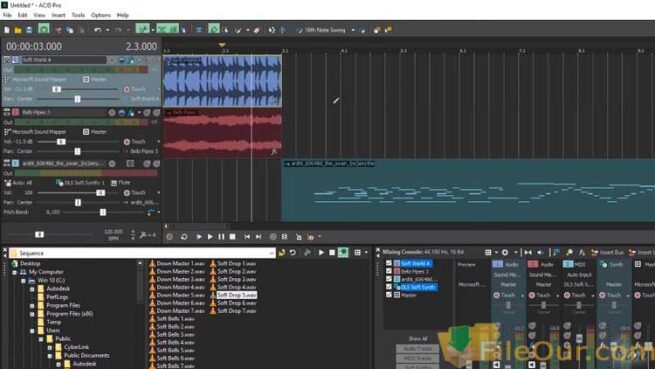
Task: Save the project with the floppy icon
Action: pos(29,30)
